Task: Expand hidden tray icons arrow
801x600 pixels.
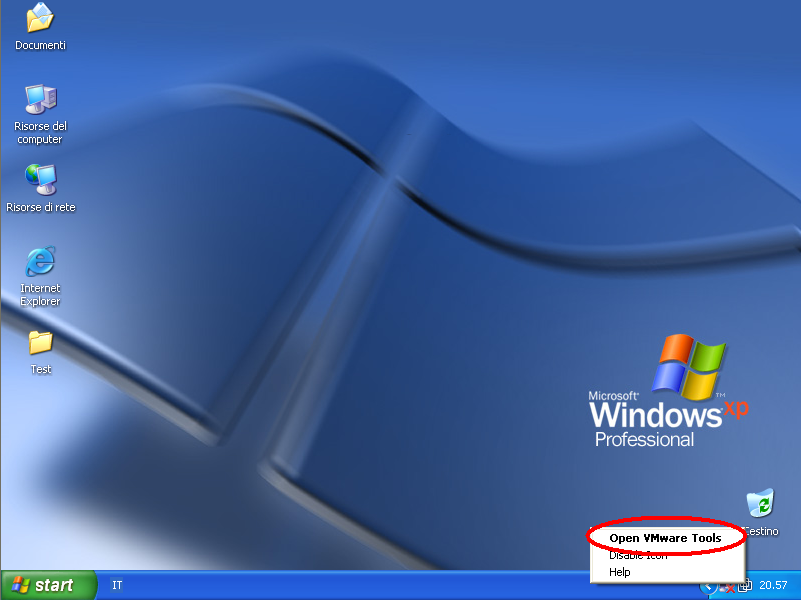Action: pos(708,587)
